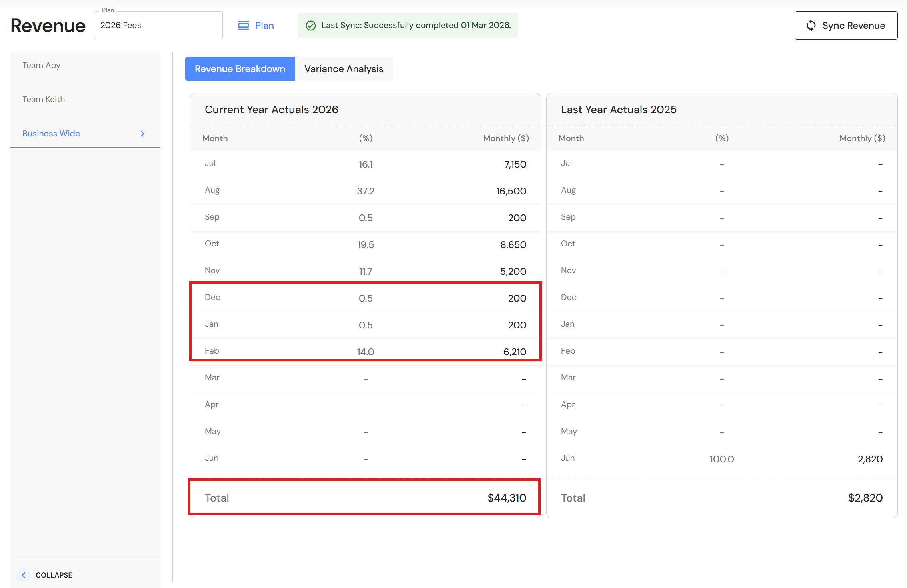Click the collapse sidebar arrow icon
Viewport: 907px width, 588px height.
point(24,575)
